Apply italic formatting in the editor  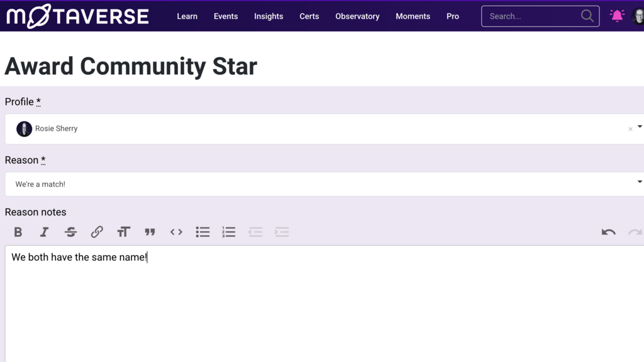(44, 232)
